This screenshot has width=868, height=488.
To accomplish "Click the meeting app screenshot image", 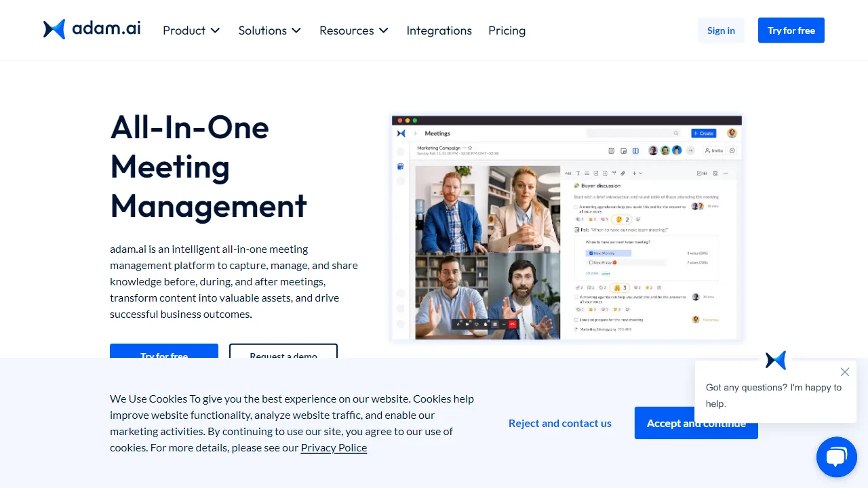I will 567,228.
